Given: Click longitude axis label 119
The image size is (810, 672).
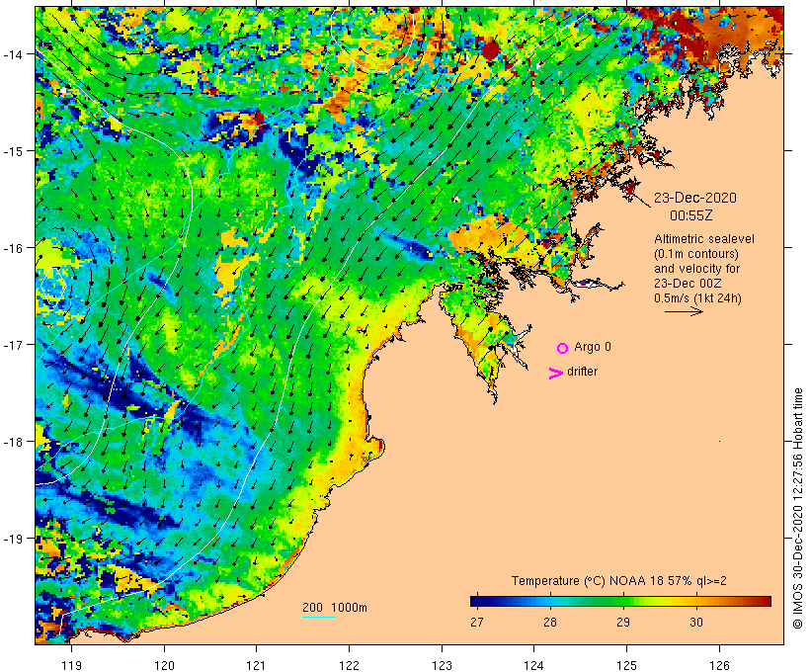Looking at the screenshot, I should 71,665.
